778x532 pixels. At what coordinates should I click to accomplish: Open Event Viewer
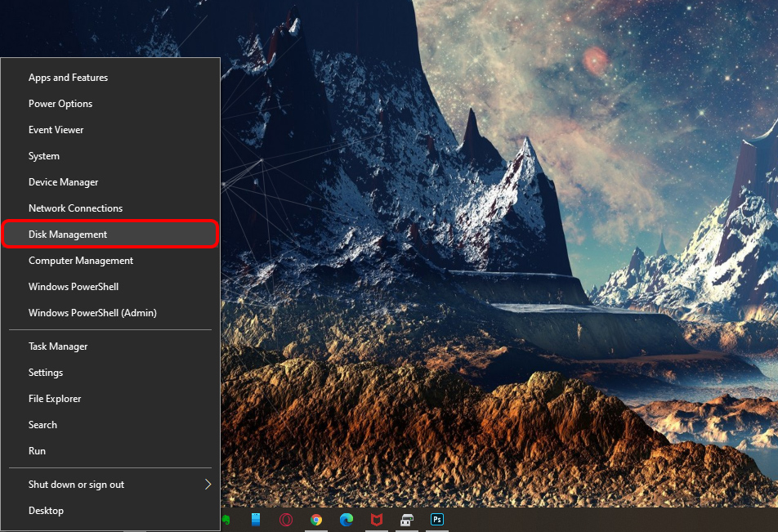pos(56,130)
